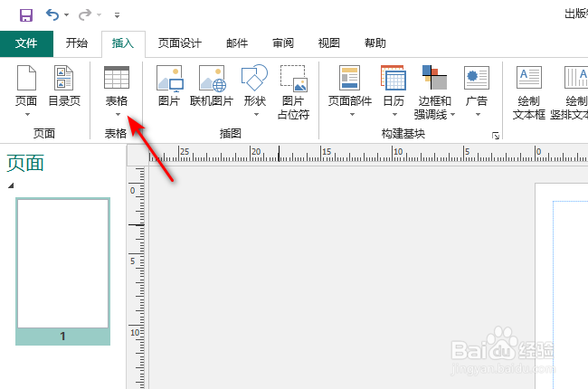Open the 广告 advertisements icon
588x389 pixels.
coord(476,78)
